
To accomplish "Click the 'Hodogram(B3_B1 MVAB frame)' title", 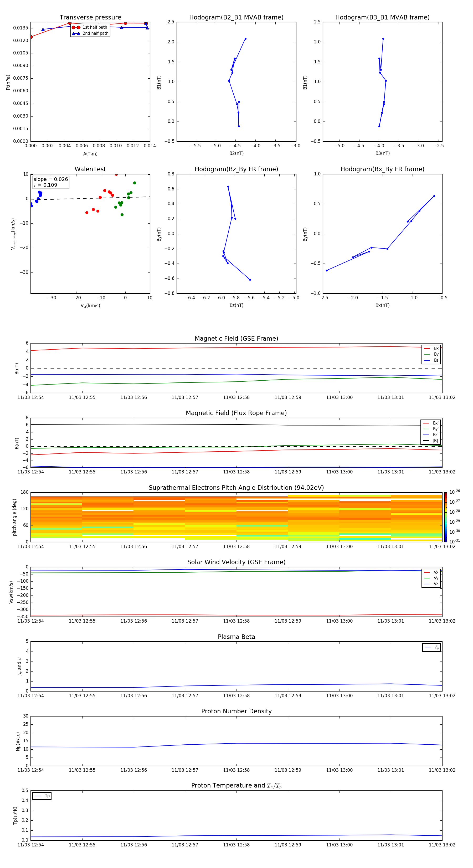I will tap(382, 18).
